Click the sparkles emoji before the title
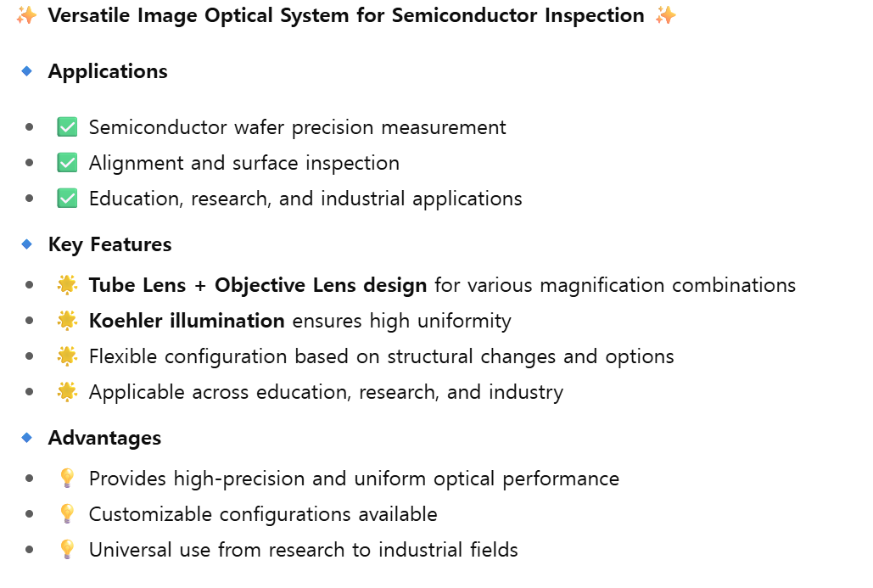The image size is (873, 588). pos(26,15)
